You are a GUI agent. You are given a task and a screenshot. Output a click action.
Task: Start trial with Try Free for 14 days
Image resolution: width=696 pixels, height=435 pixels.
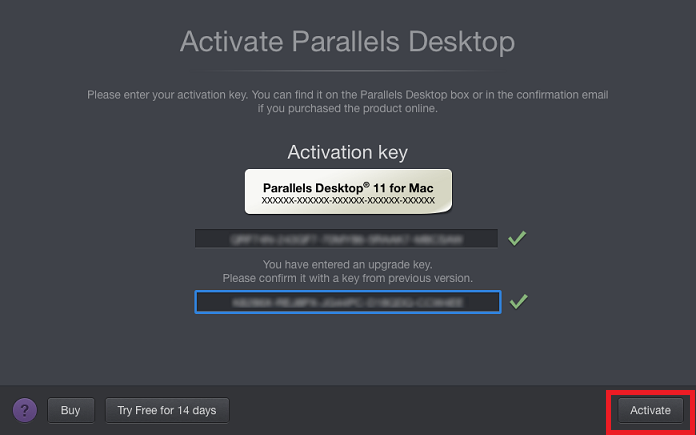tap(167, 410)
